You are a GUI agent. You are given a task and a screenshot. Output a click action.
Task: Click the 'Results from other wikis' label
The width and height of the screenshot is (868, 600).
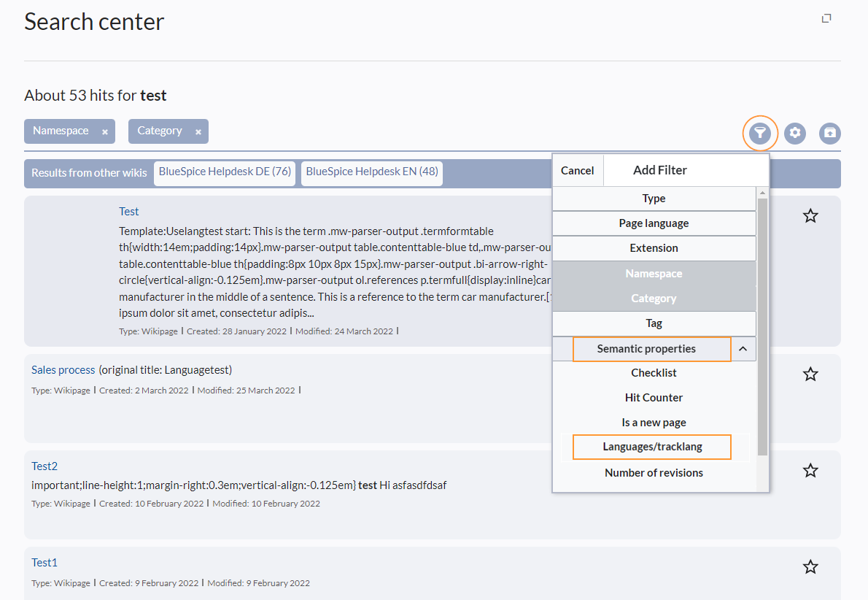[89, 173]
